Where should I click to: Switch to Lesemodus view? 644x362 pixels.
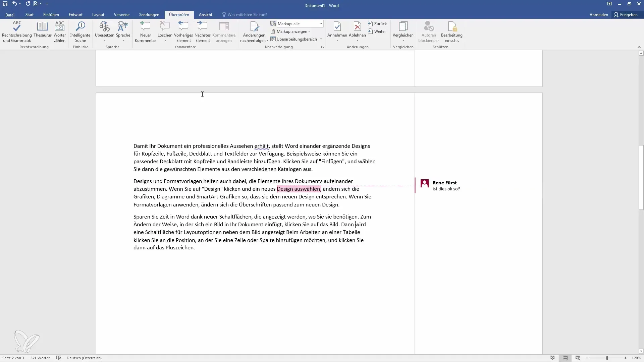(552, 358)
